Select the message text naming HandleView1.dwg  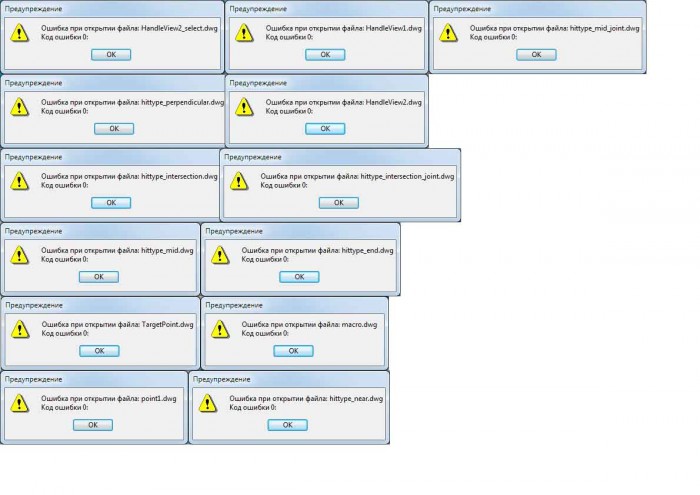[344, 28]
